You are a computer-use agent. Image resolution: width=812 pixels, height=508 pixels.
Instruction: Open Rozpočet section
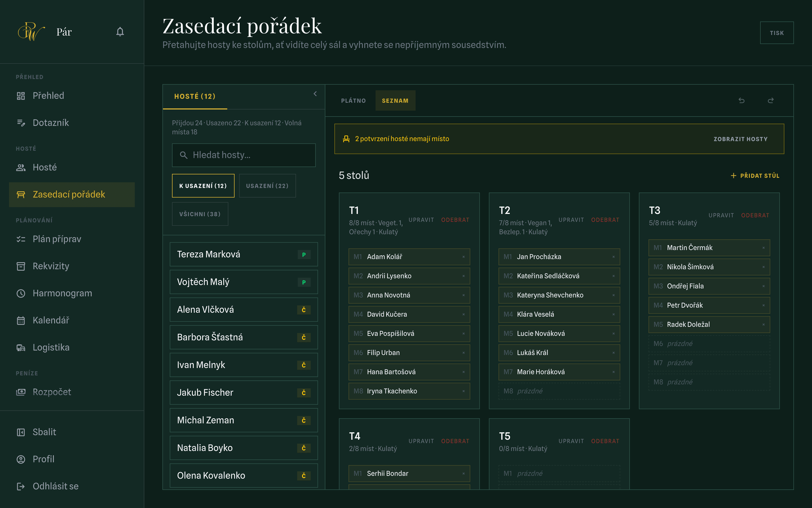coord(72,392)
